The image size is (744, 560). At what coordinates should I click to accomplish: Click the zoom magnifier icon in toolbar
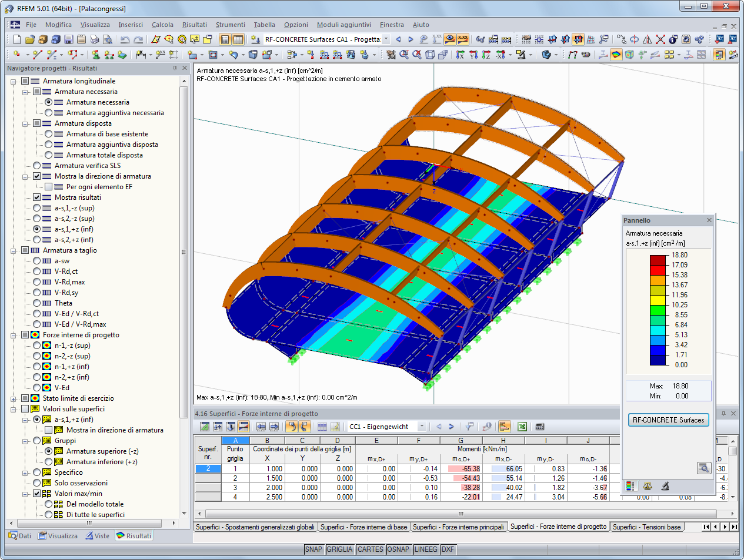point(403,54)
